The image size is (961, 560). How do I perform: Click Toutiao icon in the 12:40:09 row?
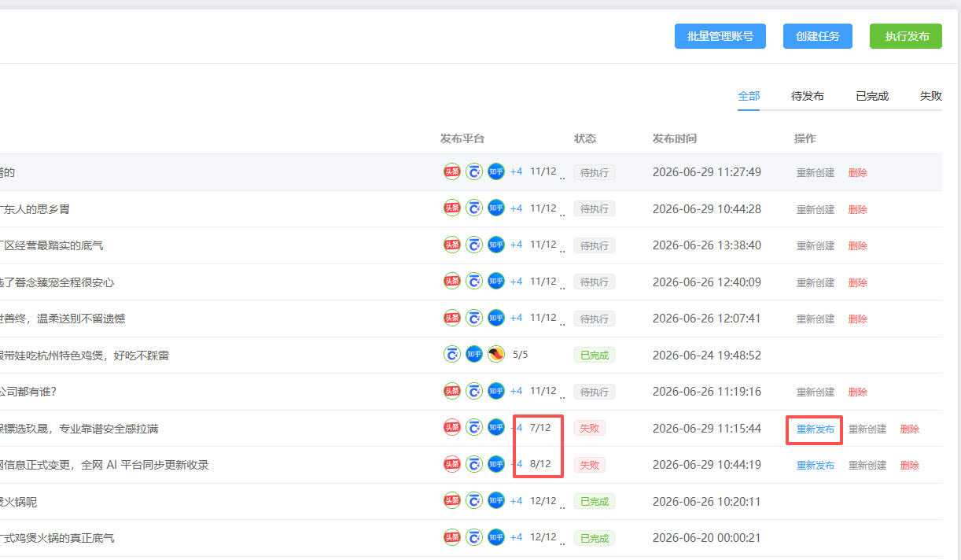coord(452,282)
